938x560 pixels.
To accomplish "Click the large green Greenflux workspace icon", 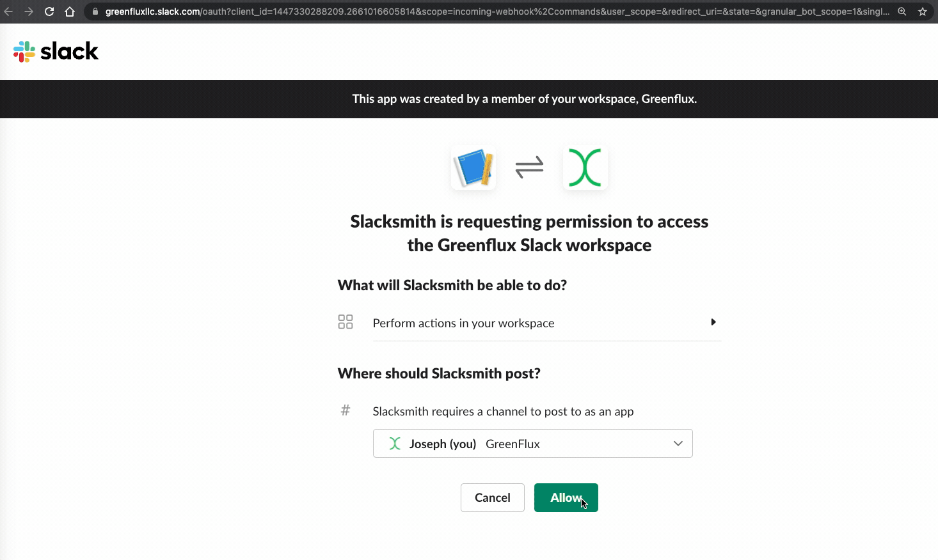I will pos(585,167).
